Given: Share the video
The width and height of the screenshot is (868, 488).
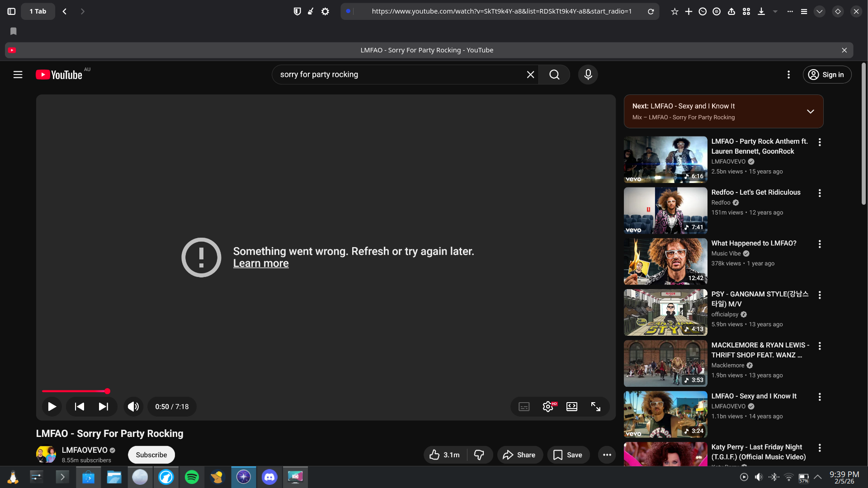Looking at the screenshot, I should [x=519, y=455].
